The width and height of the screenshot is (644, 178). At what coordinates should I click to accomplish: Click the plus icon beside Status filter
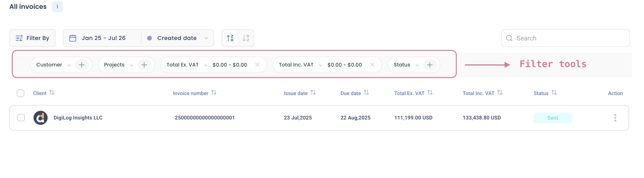[x=429, y=65]
